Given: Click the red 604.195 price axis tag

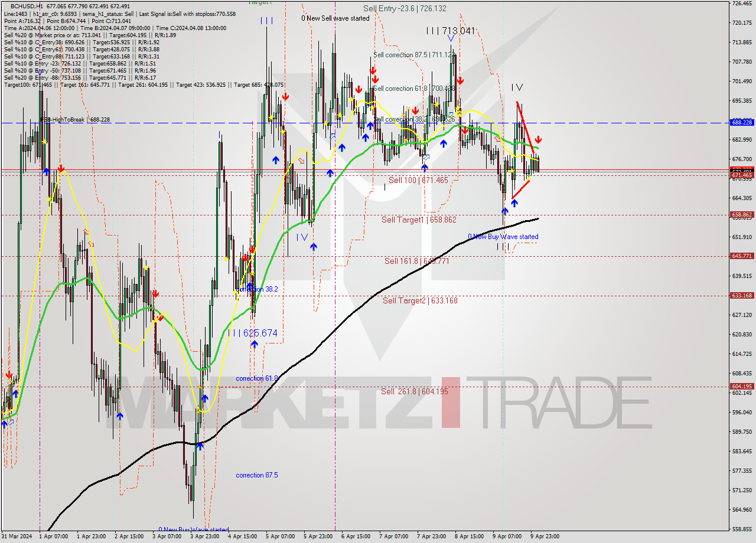Looking at the screenshot, I should [x=742, y=386].
